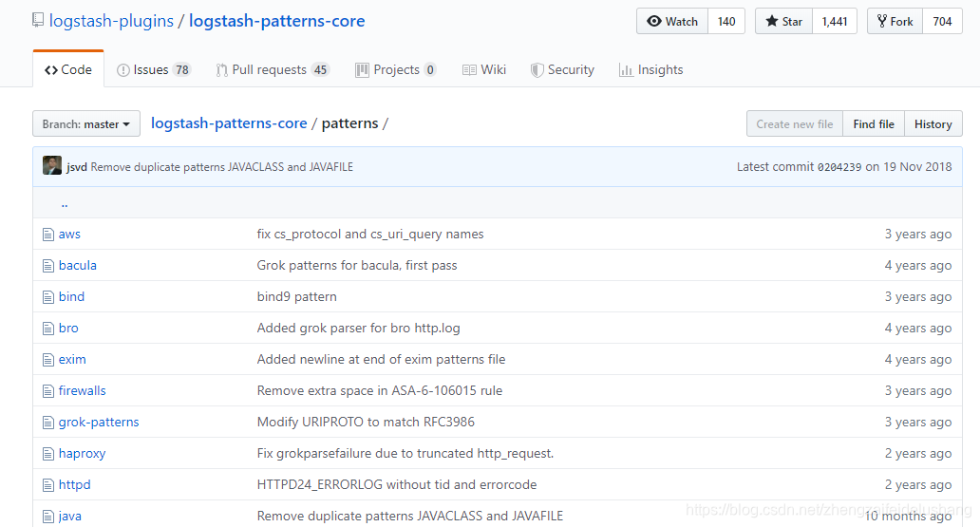Open the Insights tab
Screen dimensions: 980x527
coord(651,69)
